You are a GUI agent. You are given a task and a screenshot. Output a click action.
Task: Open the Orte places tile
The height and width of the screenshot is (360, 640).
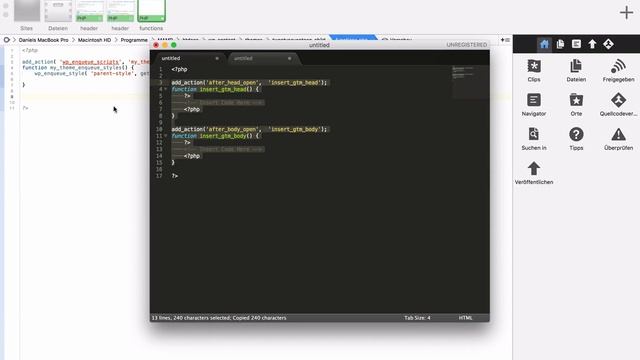tap(576, 105)
